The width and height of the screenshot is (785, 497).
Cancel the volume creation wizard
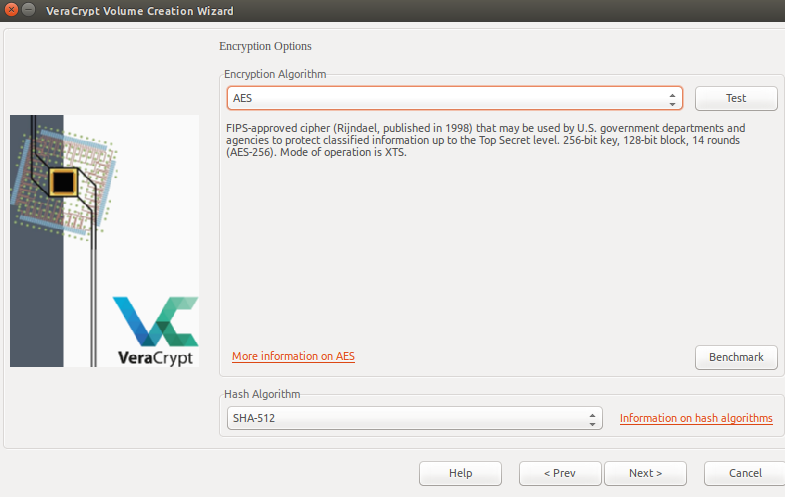(x=744, y=473)
